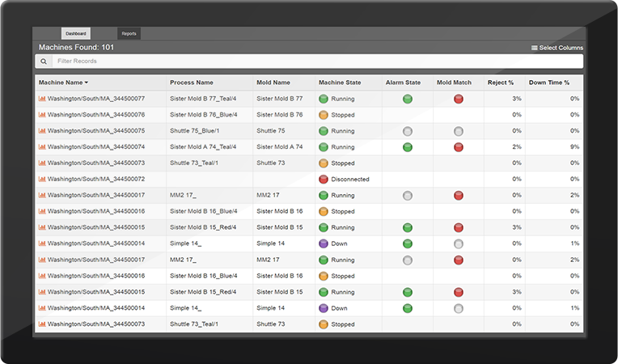Select process cell 'Shuttle 75_Blue/1'
618x364 pixels.
194,131
